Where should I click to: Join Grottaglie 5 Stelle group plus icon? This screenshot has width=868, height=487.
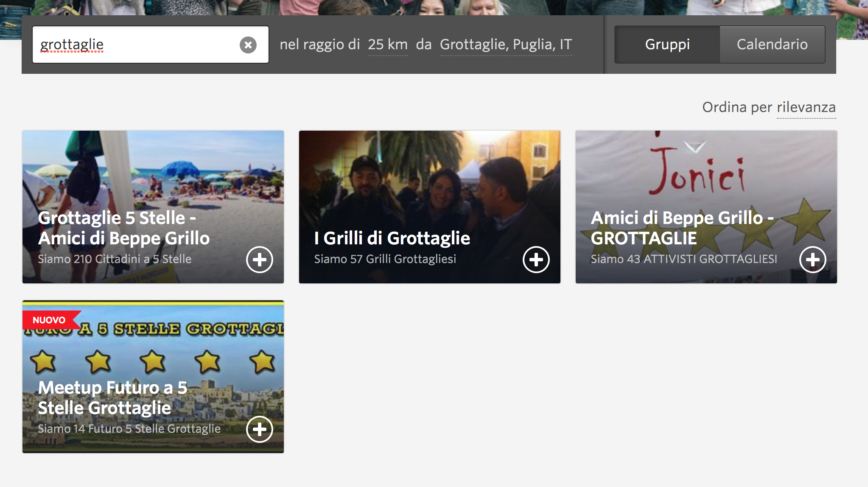click(x=260, y=260)
